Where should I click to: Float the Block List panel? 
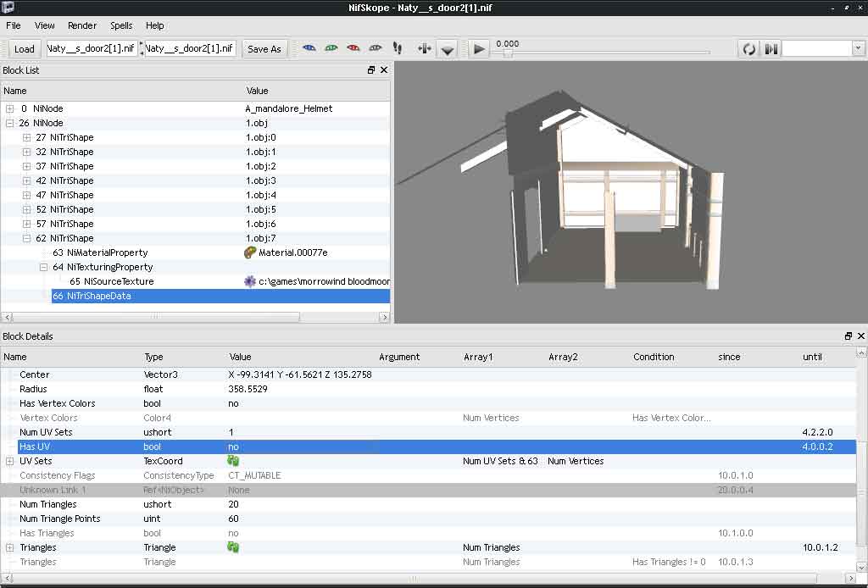pyautogui.click(x=371, y=70)
